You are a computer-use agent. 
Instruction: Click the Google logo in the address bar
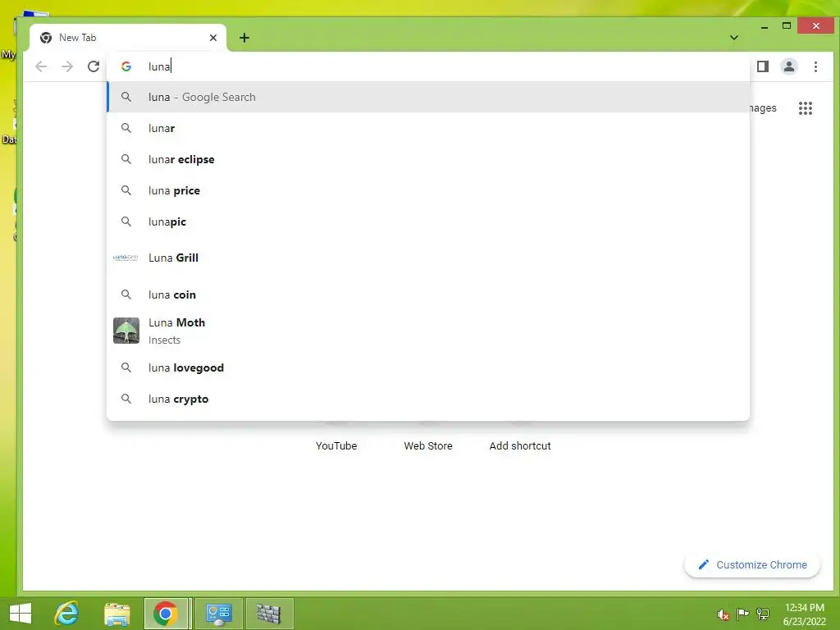pos(126,66)
